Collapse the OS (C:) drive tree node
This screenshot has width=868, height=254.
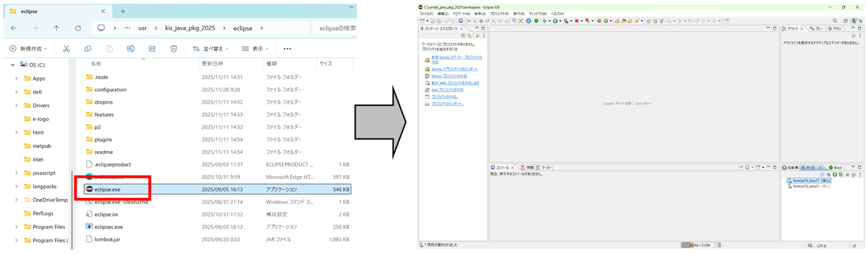tap(11, 65)
